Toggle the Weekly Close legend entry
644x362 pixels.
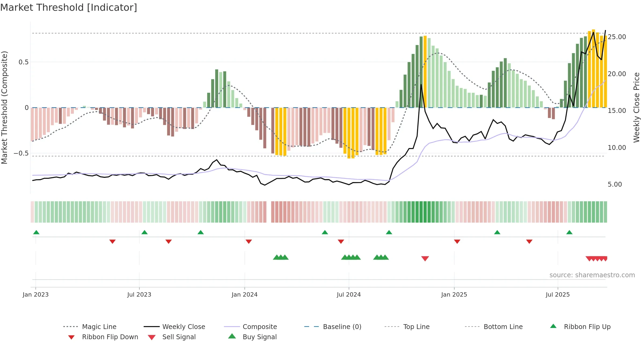tap(174, 327)
